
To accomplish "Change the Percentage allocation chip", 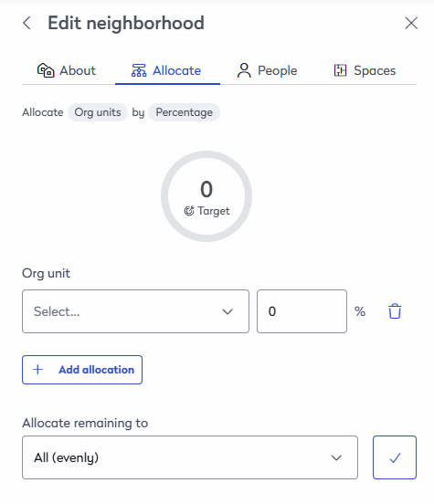I will [x=184, y=112].
